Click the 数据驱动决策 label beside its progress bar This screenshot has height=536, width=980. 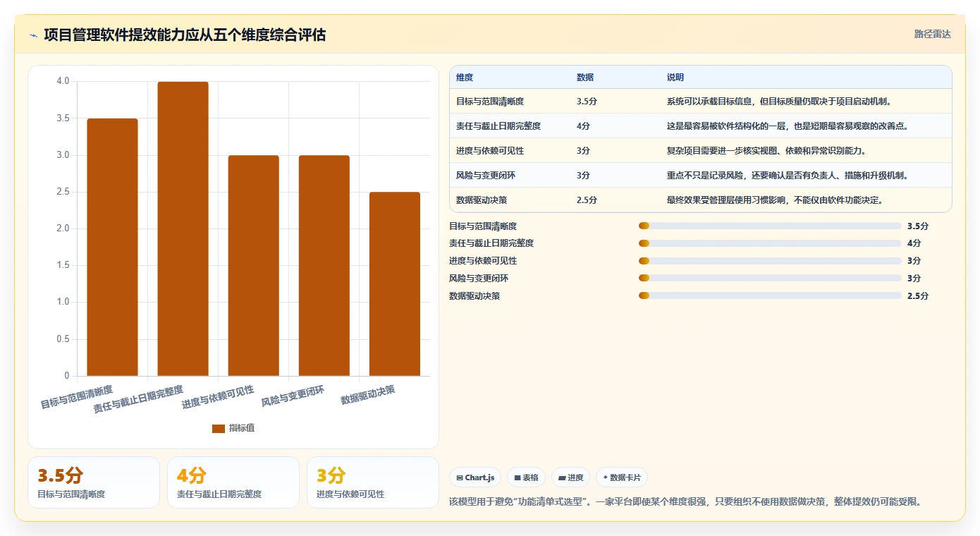(x=474, y=296)
